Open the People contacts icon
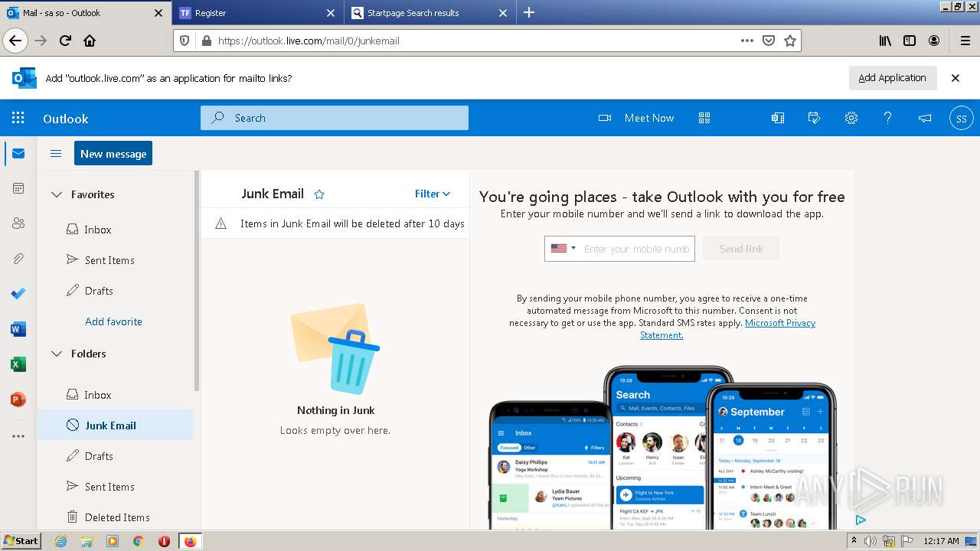980x551 pixels. (x=18, y=223)
